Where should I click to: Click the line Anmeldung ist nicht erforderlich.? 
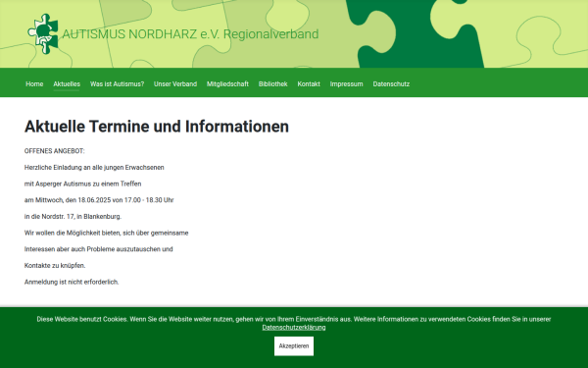[72, 282]
